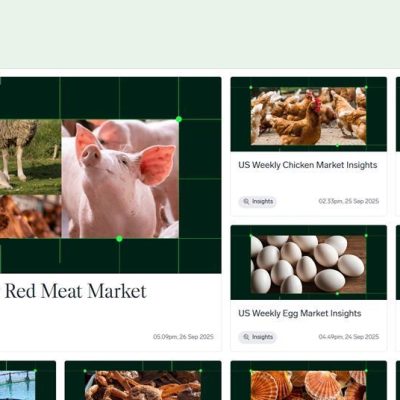Click the 04.49pm, 24 Sep 2025 timestamp
This screenshot has height=400, width=400.
click(349, 337)
